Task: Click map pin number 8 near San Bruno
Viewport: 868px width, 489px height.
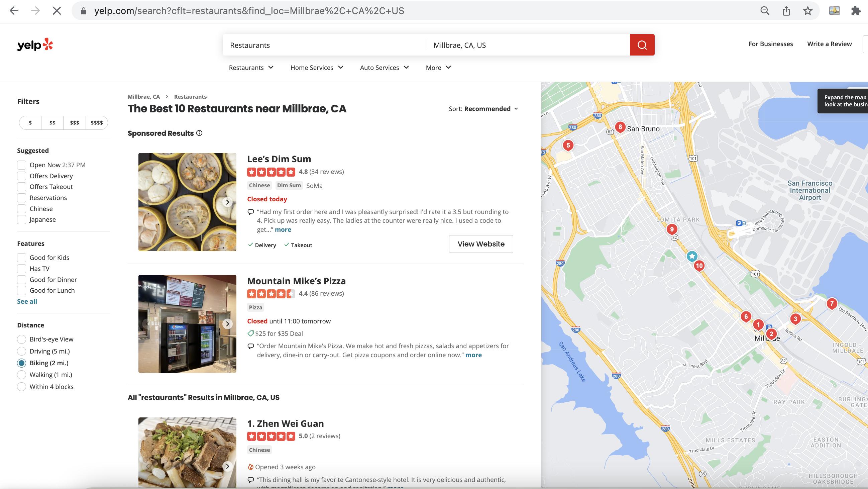Action: [620, 127]
